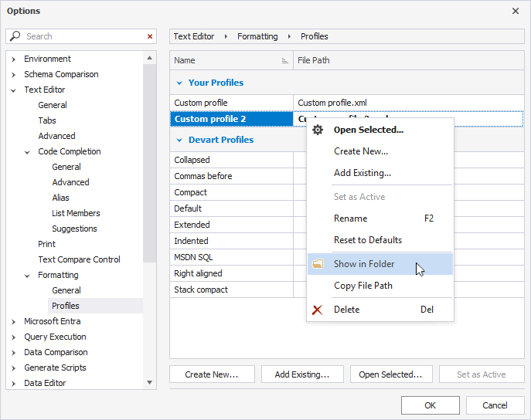Image resolution: width=531 pixels, height=420 pixels.
Task: Click the folder icon for Show in Folder
Action: pos(317,264)
